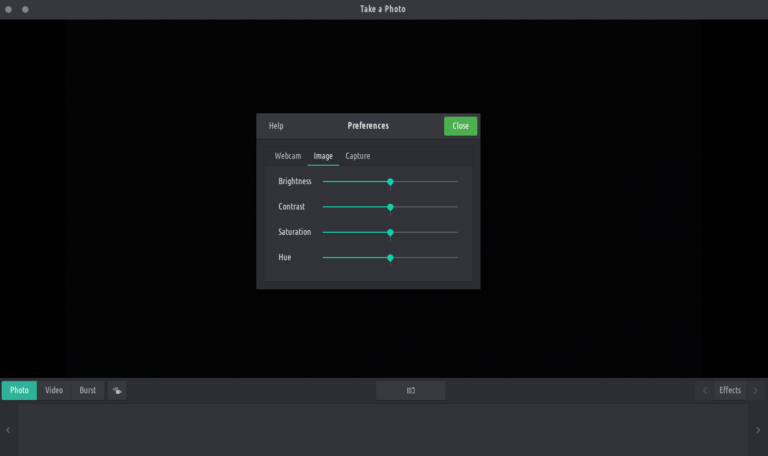Click the Help button in Preferences
768x456 pixels.
[x=276, y=126]
